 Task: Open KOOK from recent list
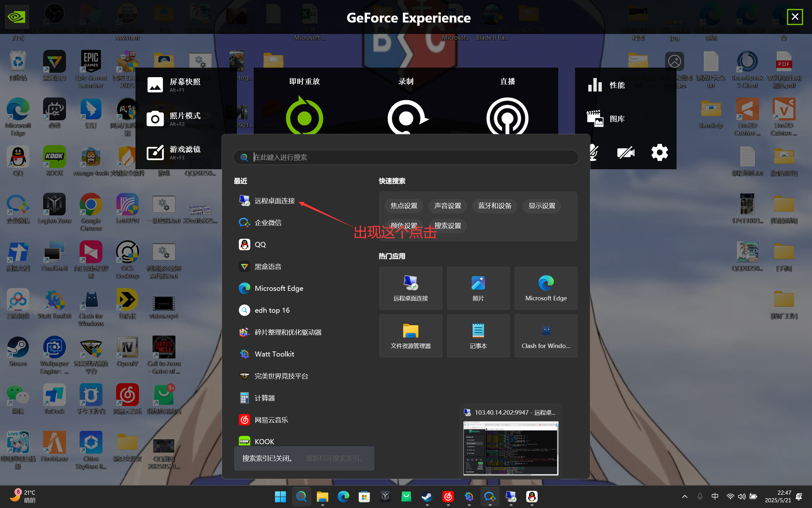pyautogui.click(x=257, y=441)
